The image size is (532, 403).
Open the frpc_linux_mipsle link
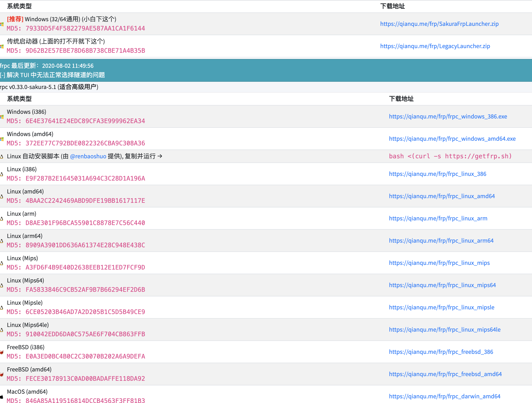pos(442,307)
